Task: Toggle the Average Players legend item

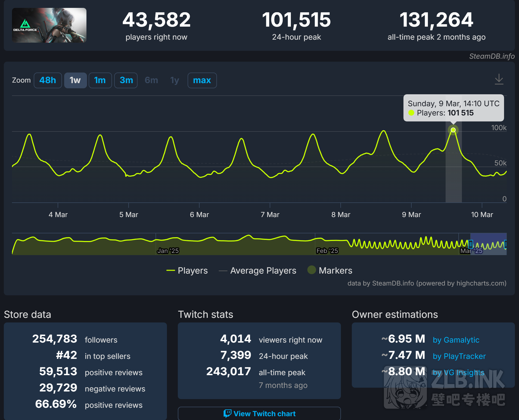Action: (x=257, y=271)
